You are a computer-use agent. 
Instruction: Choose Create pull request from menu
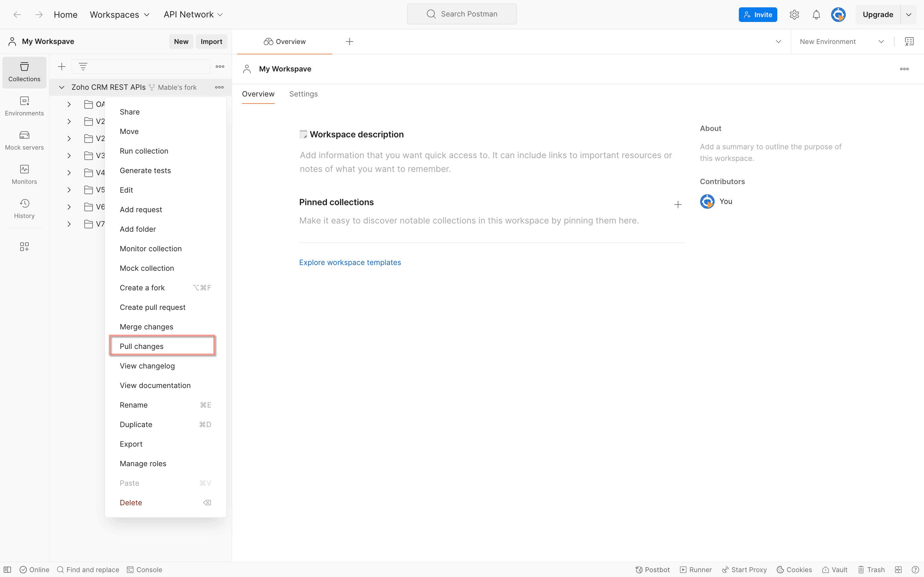tap(152, 307)
